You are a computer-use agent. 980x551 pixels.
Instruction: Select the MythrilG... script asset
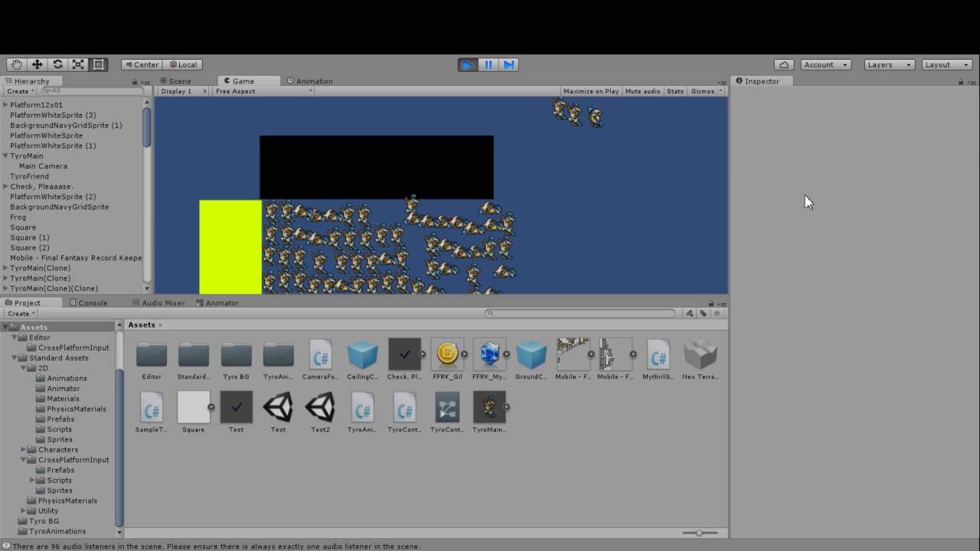658,360
